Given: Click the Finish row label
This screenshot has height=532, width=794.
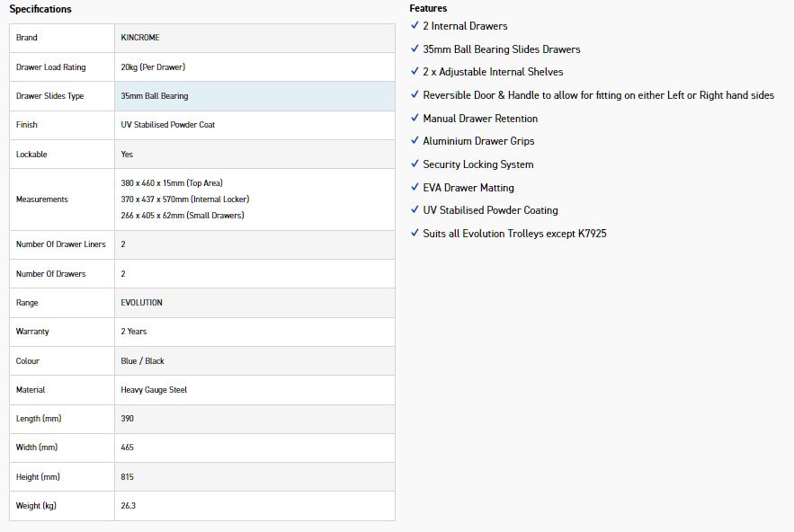Looking at the screenshot, I should point(26,125).
